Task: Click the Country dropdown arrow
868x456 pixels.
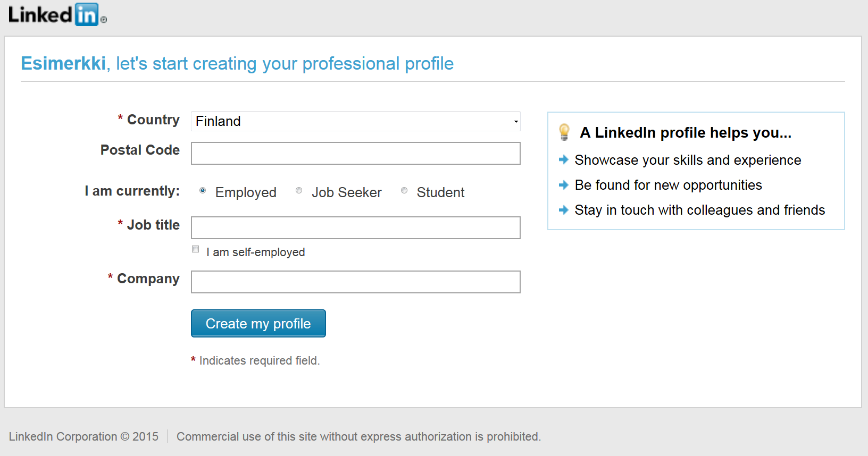Action: coord(516,122)
